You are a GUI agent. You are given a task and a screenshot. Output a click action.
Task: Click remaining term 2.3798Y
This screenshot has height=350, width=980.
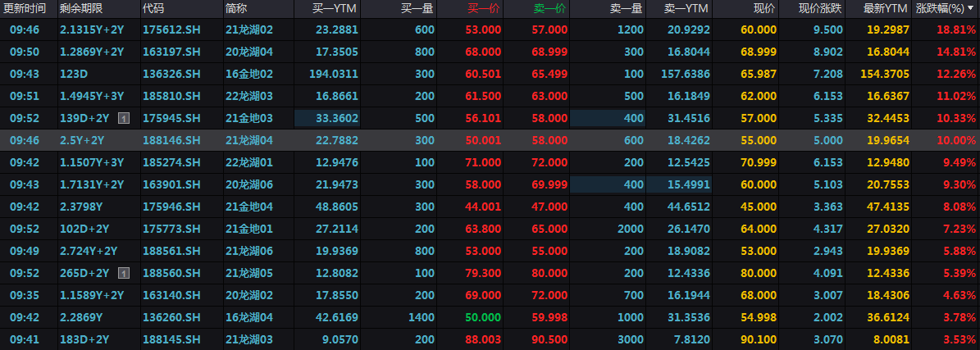81,207
